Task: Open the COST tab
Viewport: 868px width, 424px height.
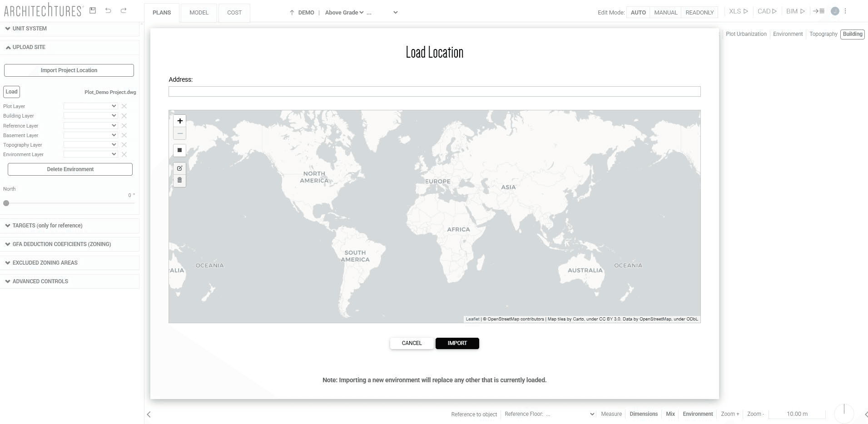Action: point(234,12)
